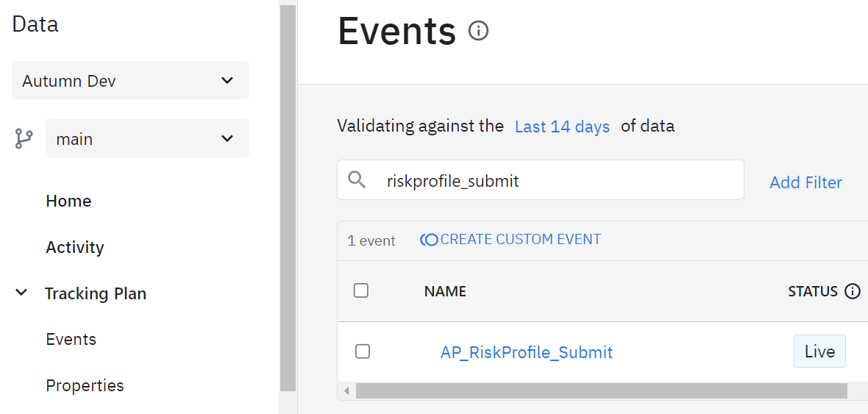
Task: Click the events table horizontal scrollbar
Action: click(600, 390)
